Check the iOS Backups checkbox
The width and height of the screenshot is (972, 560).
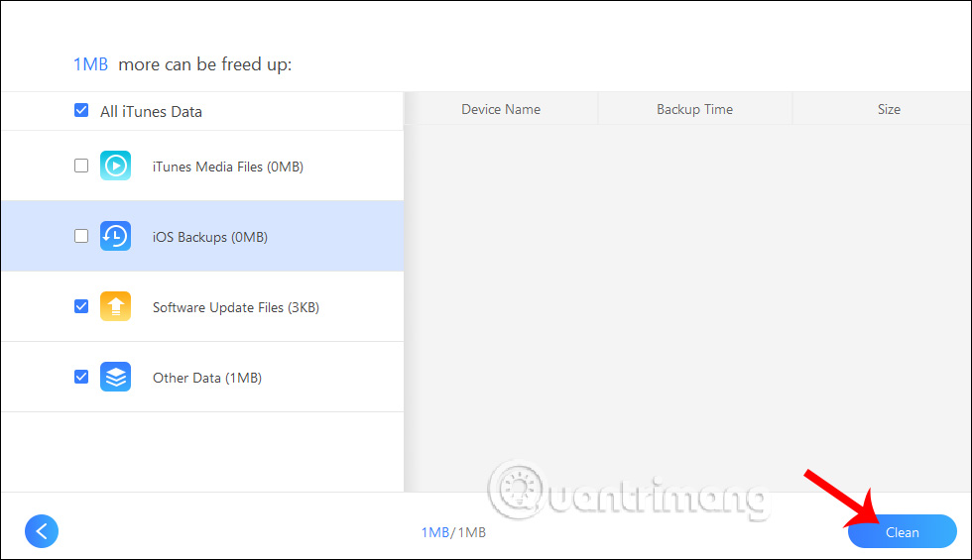[x=81, y=236]
